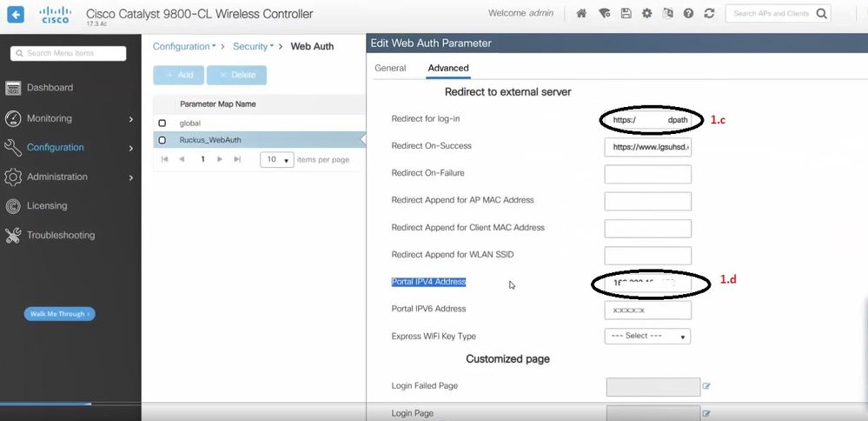This screenshot has height=421, width=868.
Task: Click the Save Configuration floppy disk icon
Action: (x=625, y=14)
